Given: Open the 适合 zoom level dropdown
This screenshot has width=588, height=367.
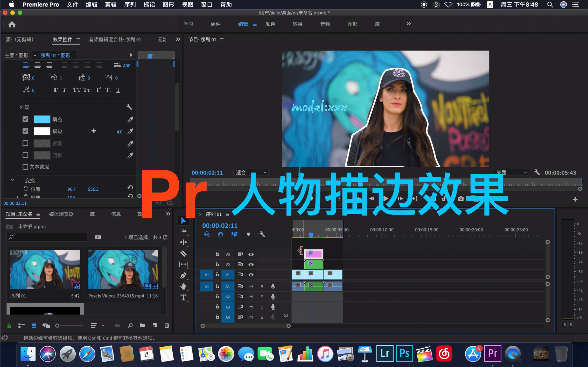Looking at the screenshot, I should point(250,172).
